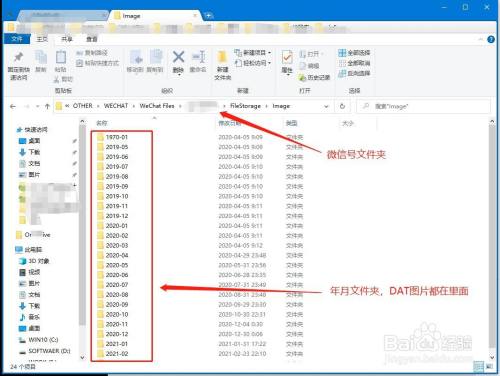Click the Up one level arrow
This screenshot has height=376, width=500.
pos(47,106)
